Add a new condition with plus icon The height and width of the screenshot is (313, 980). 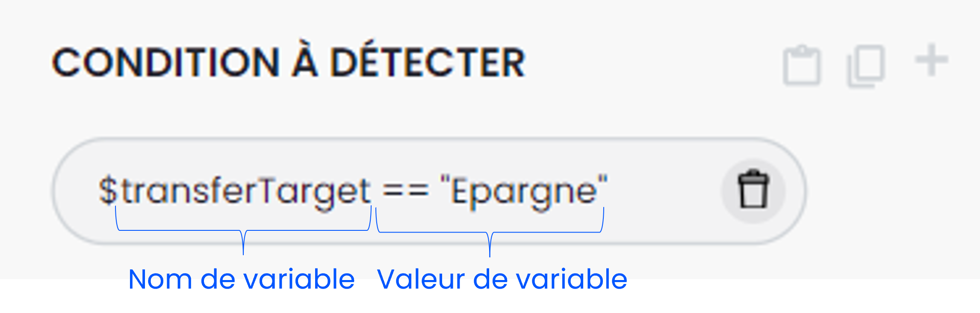(x=931, y=61)
